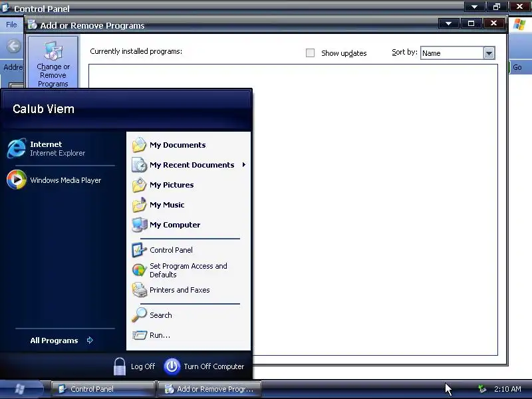This screenshot has width=532, height=399.
Task: Close the Add or Remove Programs window
Action: (493, 23)
